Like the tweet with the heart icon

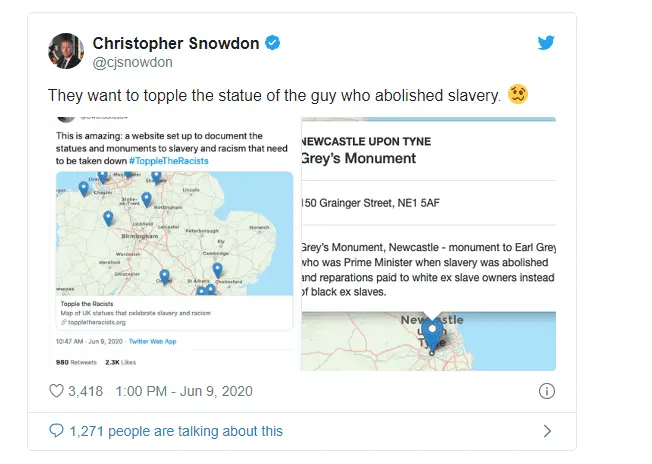[x=57, y=391]
